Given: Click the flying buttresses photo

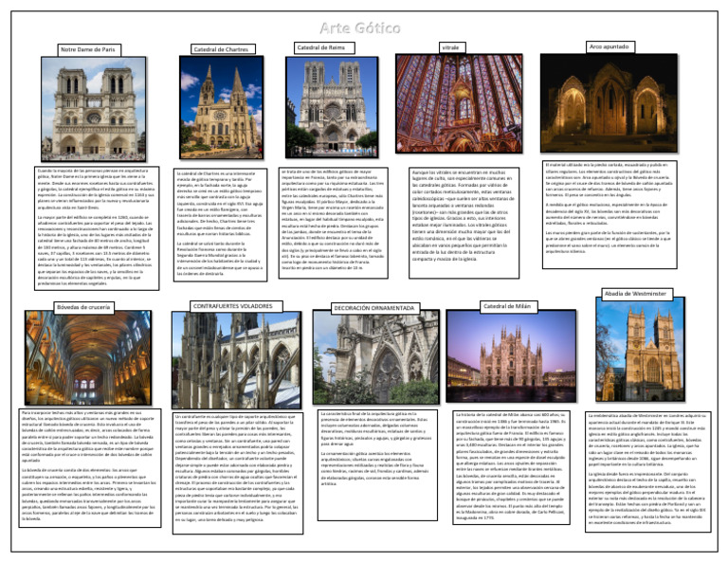Looking at the screenshot, I should [x=236, y=360].
